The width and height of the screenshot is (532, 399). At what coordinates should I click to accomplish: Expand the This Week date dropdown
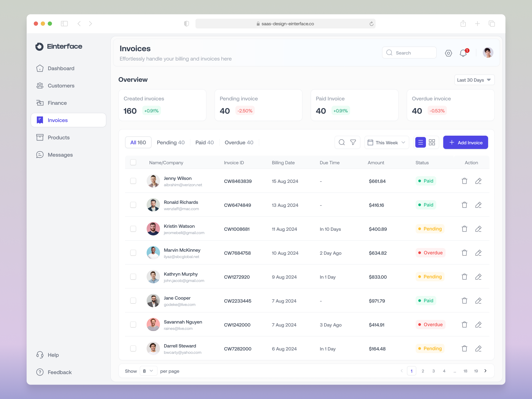387,142
